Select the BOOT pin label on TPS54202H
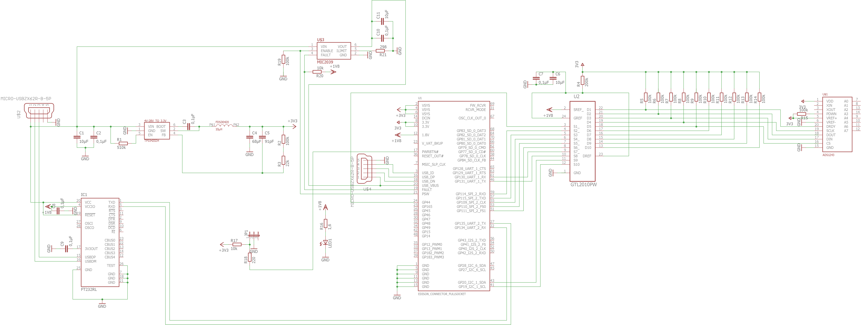Screen dimensions: 868x325 click(x=161, y=127)
